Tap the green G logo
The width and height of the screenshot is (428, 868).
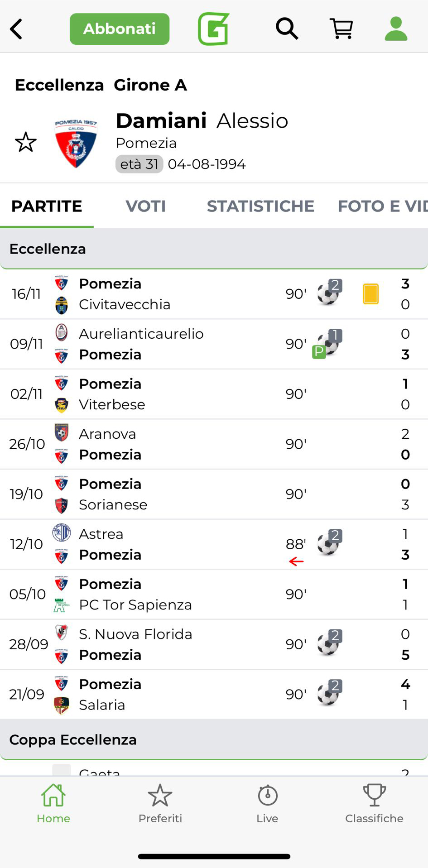[x=214, y=29]
